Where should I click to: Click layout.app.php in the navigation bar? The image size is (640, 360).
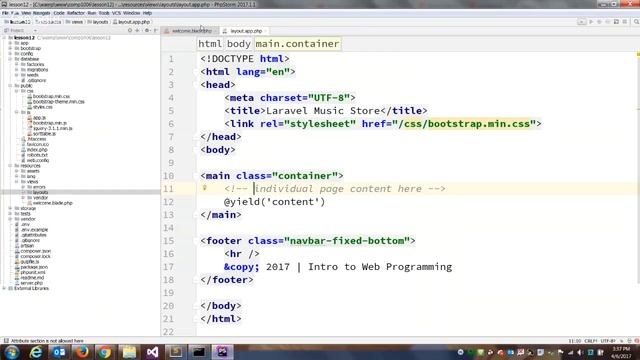point(132,22)
